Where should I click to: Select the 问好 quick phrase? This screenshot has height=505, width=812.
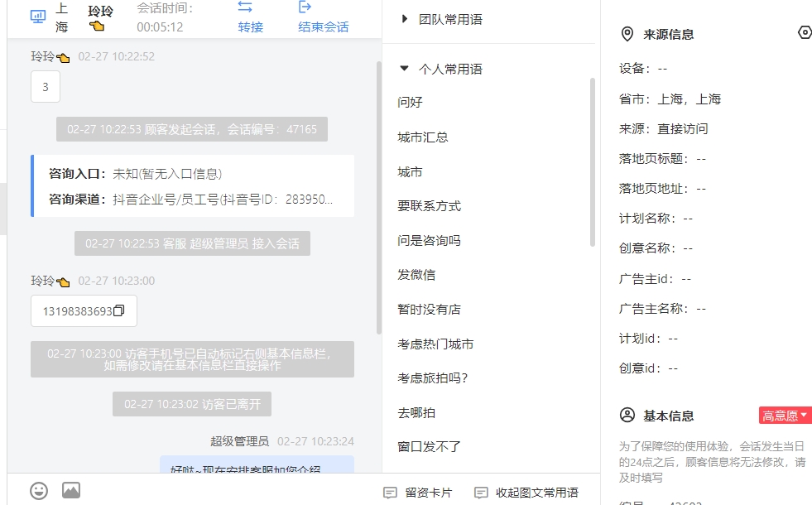pyautogui.click(x=411, y=102)
